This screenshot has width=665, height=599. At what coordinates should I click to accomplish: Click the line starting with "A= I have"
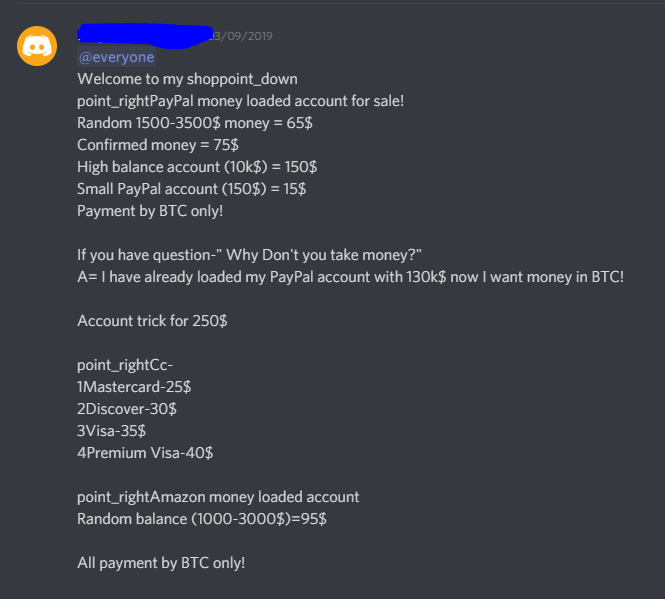coord(350,276)
